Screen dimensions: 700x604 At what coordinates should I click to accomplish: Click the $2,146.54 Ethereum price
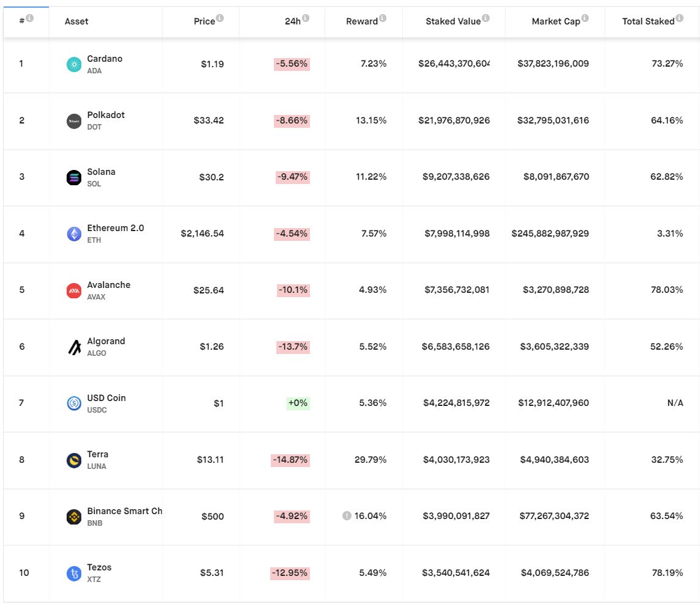click(202, 234)
